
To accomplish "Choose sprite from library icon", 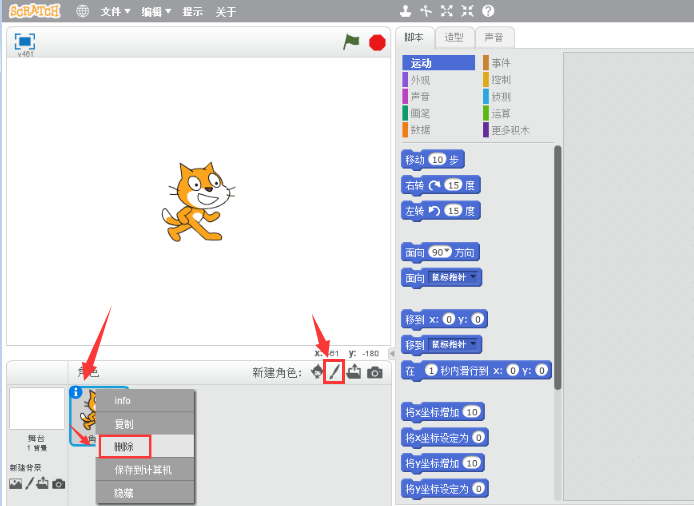I will 317,372.
